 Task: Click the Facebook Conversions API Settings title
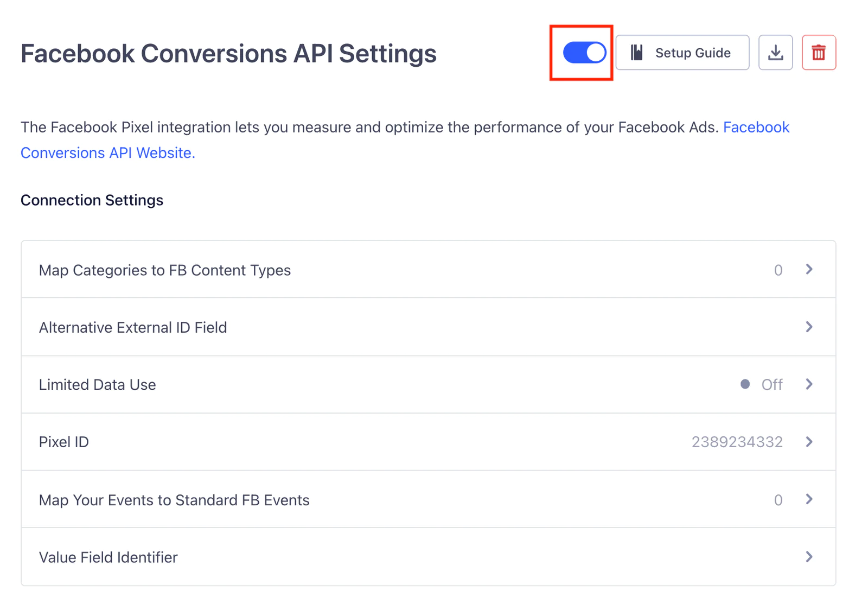tap(228, 53)
